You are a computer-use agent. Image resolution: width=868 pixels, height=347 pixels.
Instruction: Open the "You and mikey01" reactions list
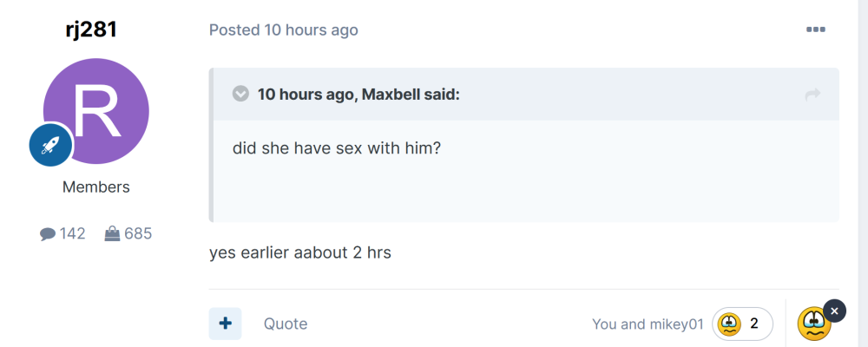648,324
